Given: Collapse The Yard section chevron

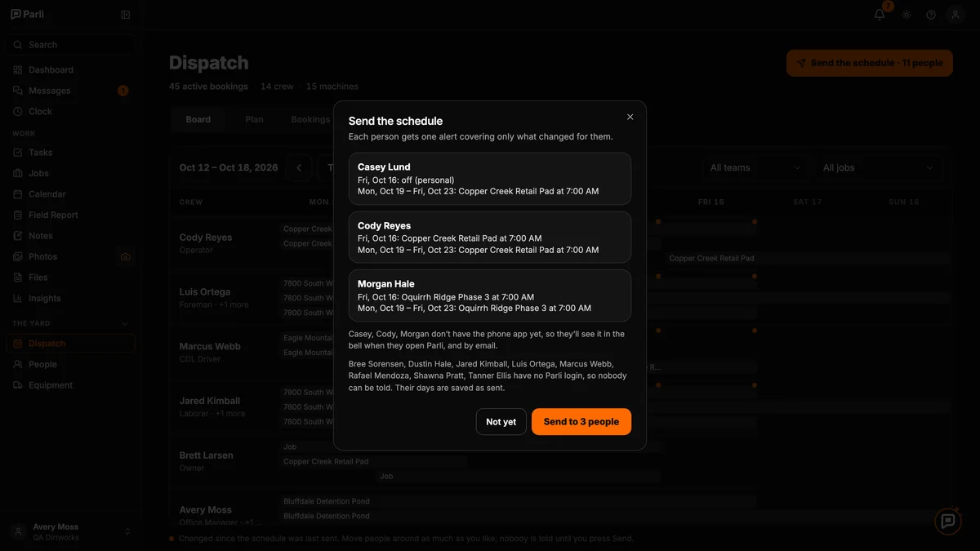Looking at the screenshot, I should point(125,323).
